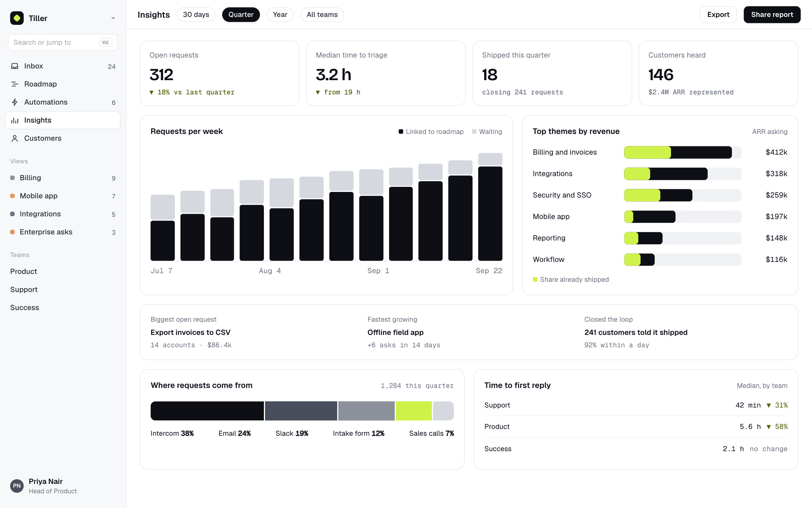This screenshot has height=508, width=812.
Task: Toggle the Waiting legend swatch
Action: coord(474,132)
